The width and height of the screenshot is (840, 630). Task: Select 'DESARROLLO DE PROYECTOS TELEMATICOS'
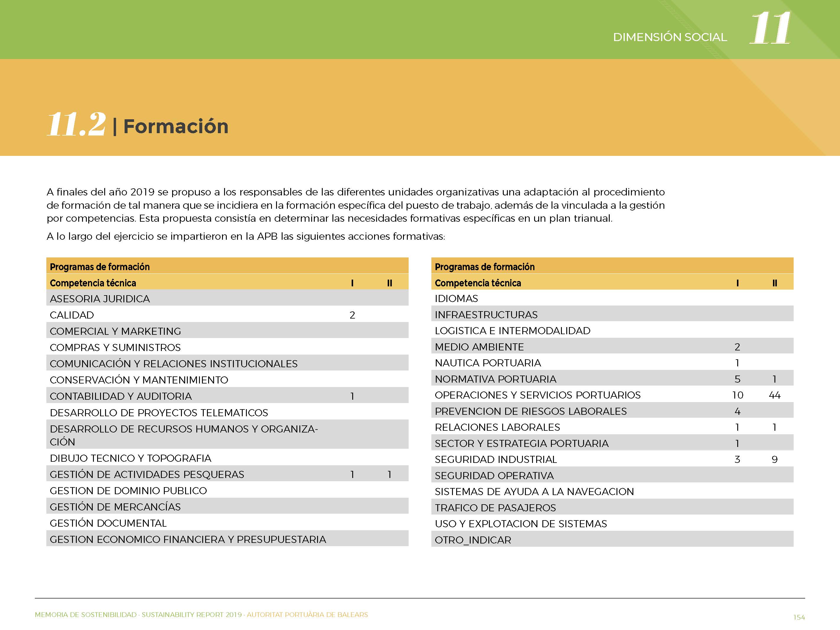[x=159, y=412]
